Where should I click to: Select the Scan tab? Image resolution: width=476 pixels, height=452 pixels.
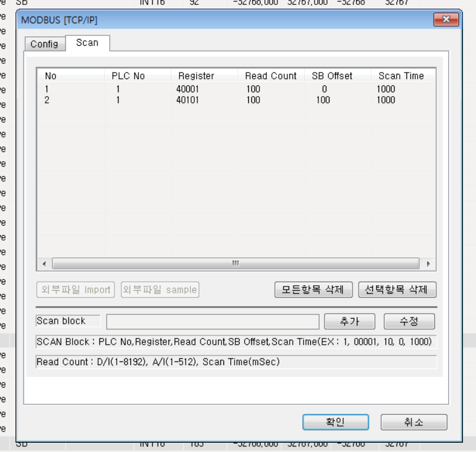88,43
